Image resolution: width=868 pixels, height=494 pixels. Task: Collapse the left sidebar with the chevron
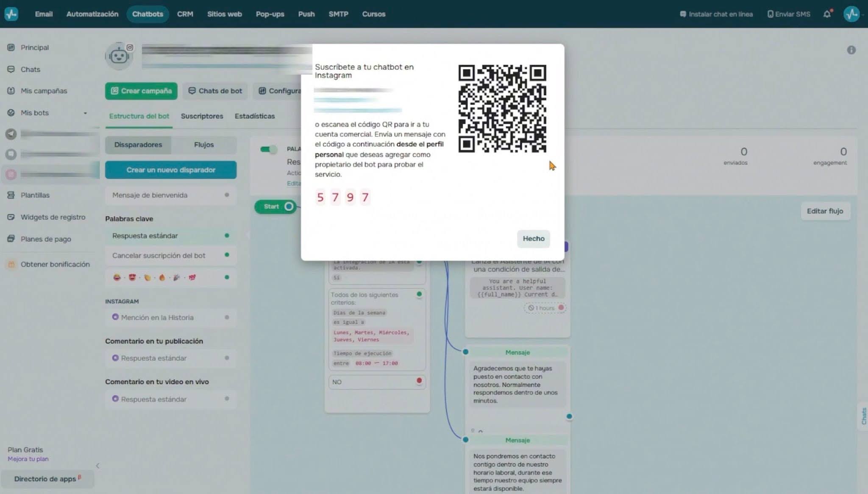97,466
